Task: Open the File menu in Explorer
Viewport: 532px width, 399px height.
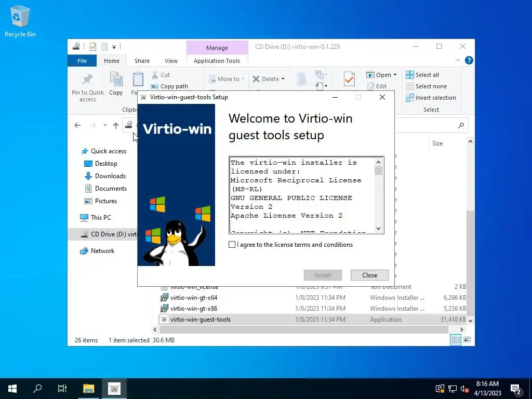Action: tap(82, 61)
